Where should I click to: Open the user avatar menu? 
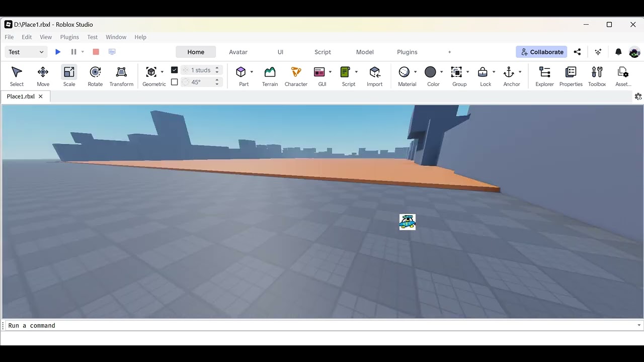pos(634,52)
